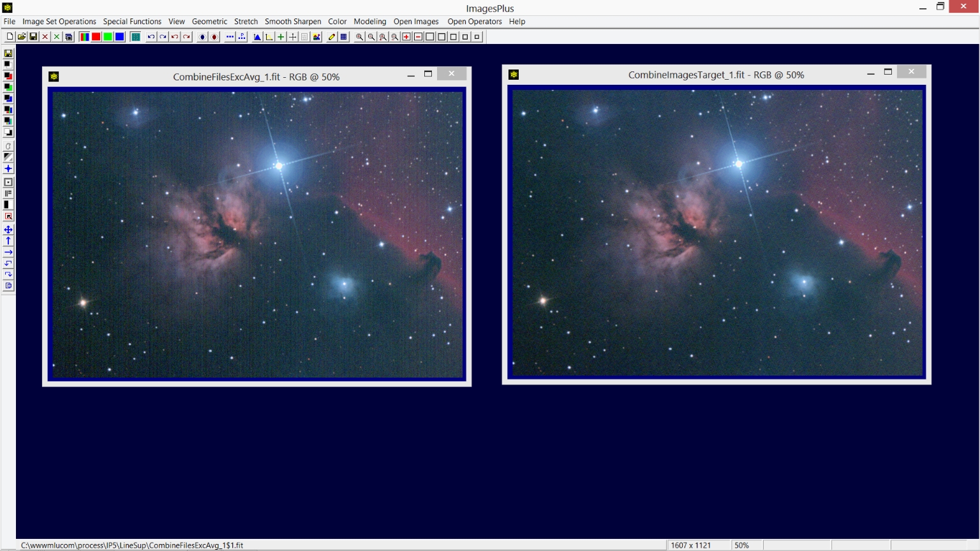Minimize the CombineImagesTarget_1.fit window
The width and height of the screenshot is (980, 551).
870,73
